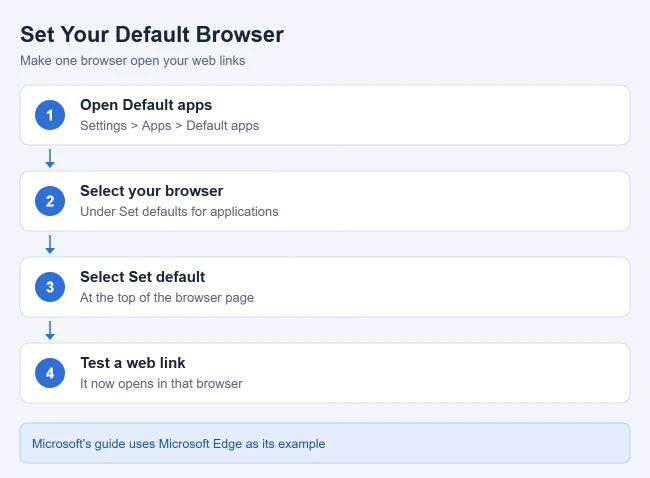Select the "Open Default apps" step title
The width and height of the screenshot is (650, 478).
click(x=146, y=105)
